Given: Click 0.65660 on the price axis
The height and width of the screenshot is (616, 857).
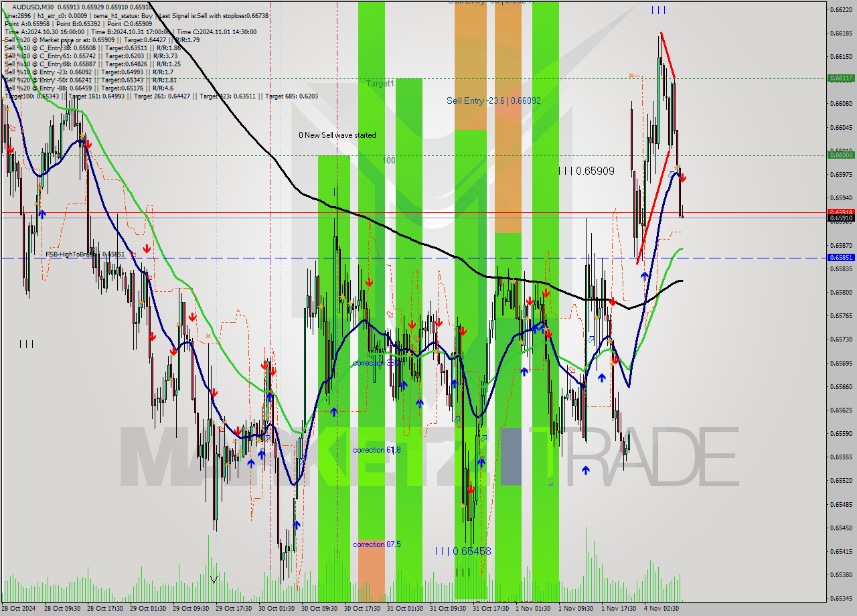Looking at the screenshot, I should 841,386.
